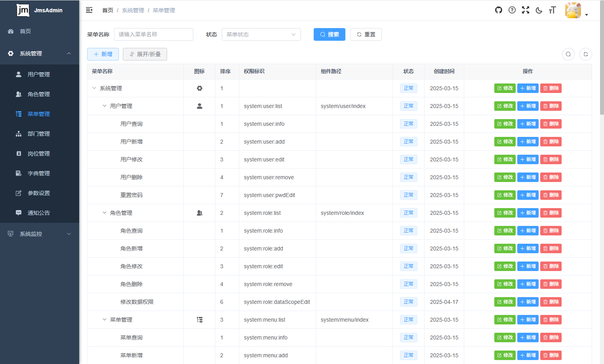Click 删除 for the 用户管理 row

click(x=551, y=106)
